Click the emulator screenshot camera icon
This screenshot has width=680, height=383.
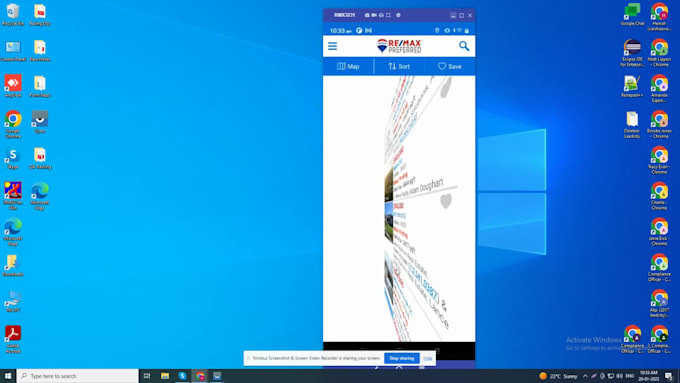(x=367, y=15)
